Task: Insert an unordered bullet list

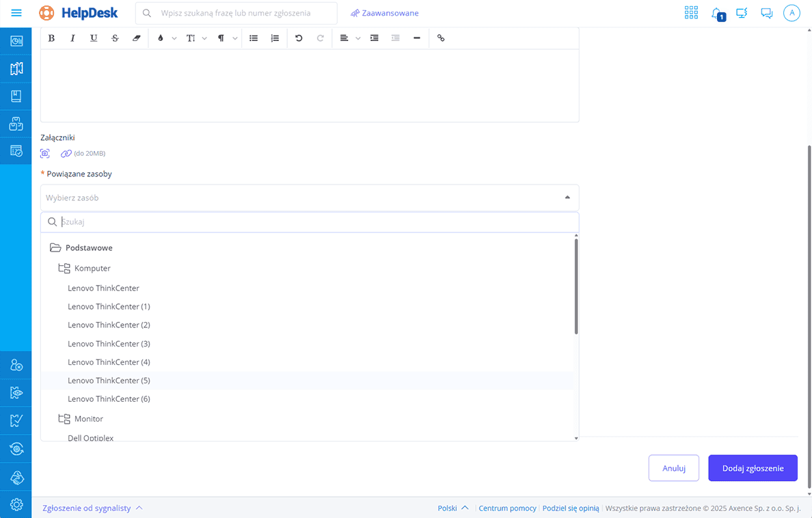Action: [254, 38]
